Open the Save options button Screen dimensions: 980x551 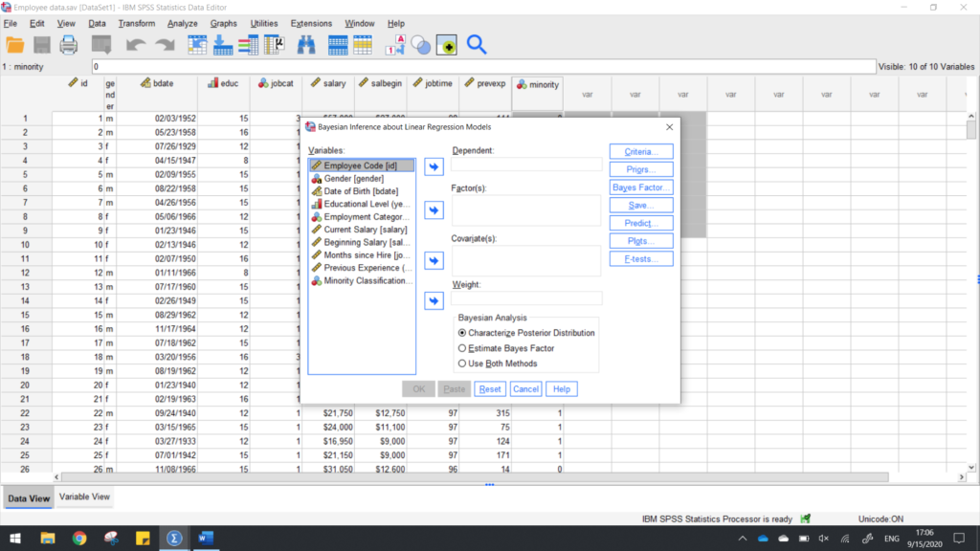(x=641, y=205)
